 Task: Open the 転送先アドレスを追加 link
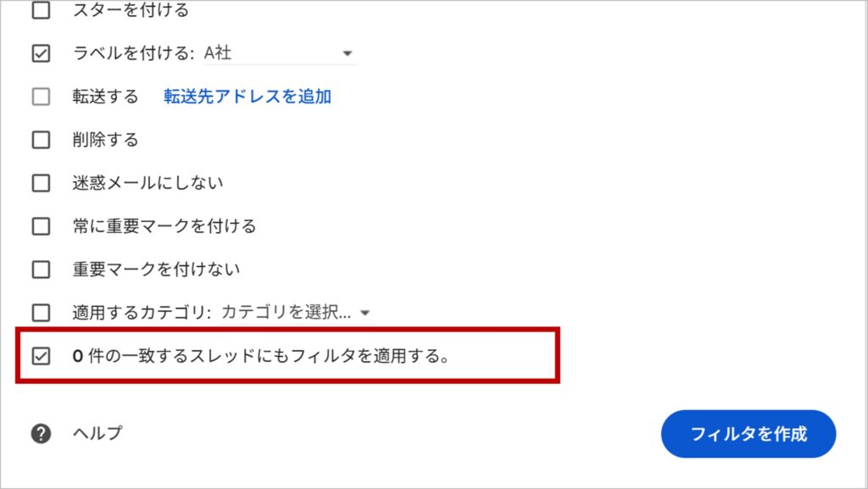tap(248, 97)
